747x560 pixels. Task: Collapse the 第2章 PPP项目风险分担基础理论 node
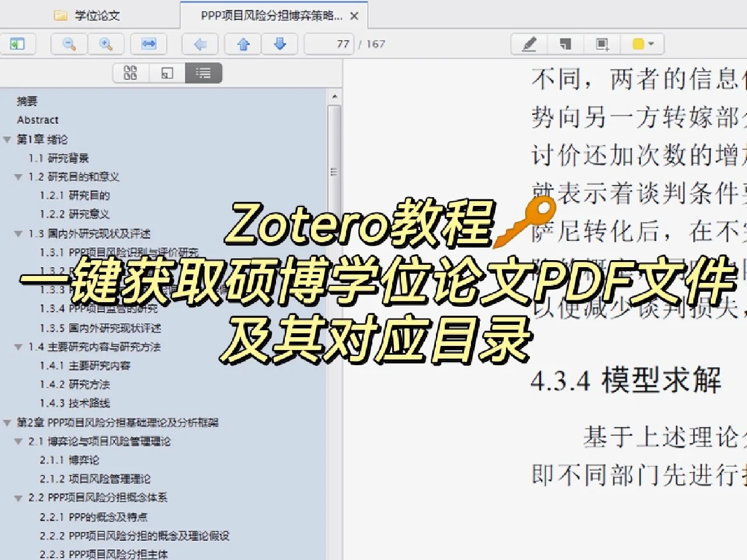[x=7, y=423]
